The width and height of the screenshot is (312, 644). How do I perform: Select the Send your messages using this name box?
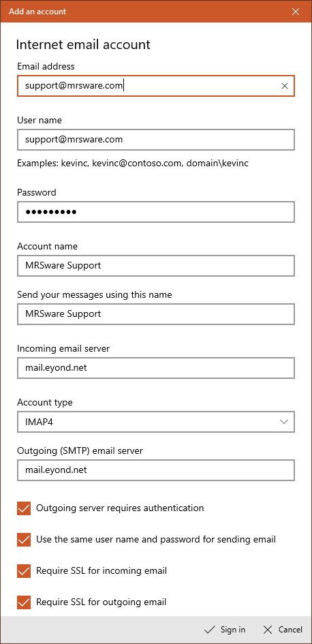click(156, 314)
